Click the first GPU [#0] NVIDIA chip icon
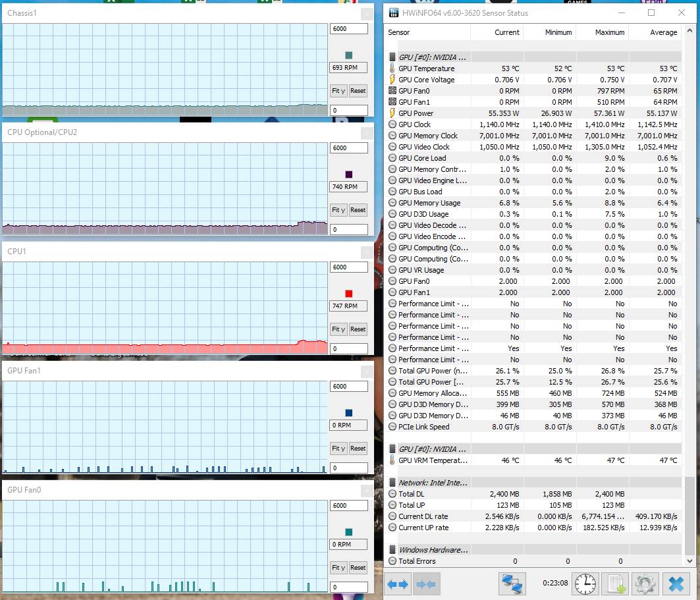Image resolution: width=700 pixels, height=600 pixels. click(392, 57)
